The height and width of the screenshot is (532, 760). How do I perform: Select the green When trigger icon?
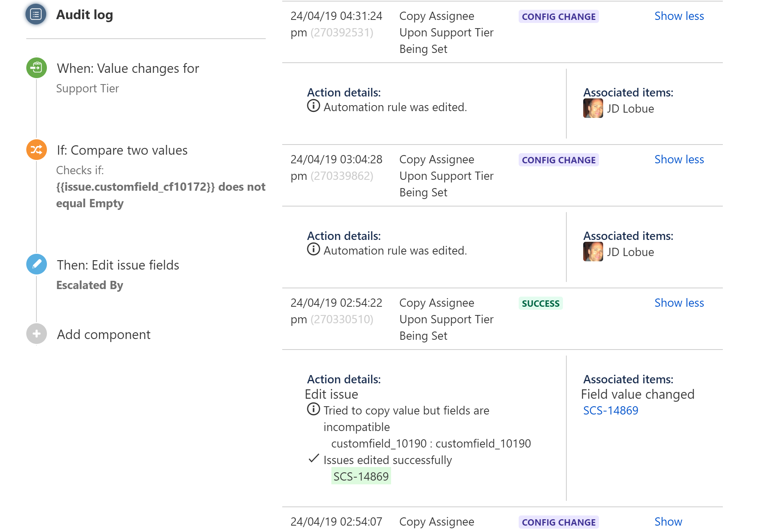(36, 68)
